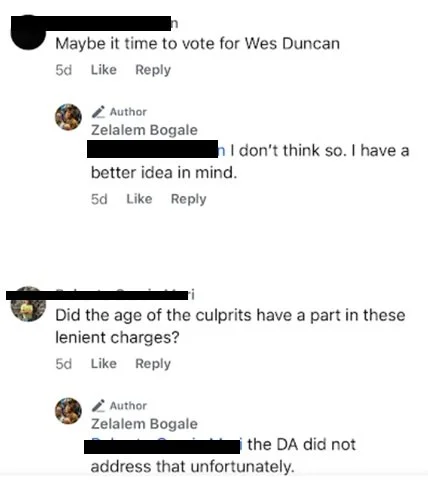Open Zelalem Bogale profile name in first reply
The width and height of the screenshot is (428, 480).
point(144,130)
